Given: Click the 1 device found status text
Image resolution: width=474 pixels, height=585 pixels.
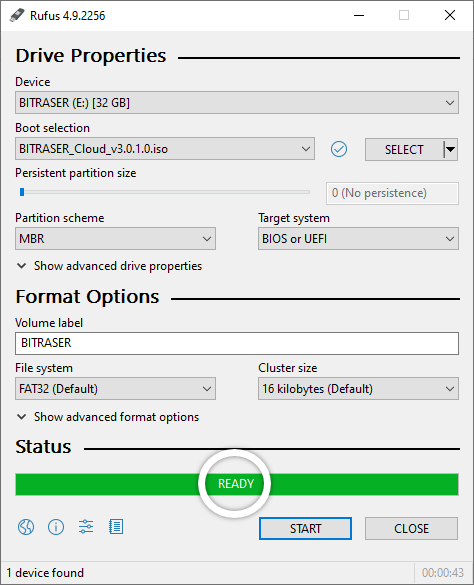Looking at the screenshot, I should pyautogui.click(x=45, y=573).
